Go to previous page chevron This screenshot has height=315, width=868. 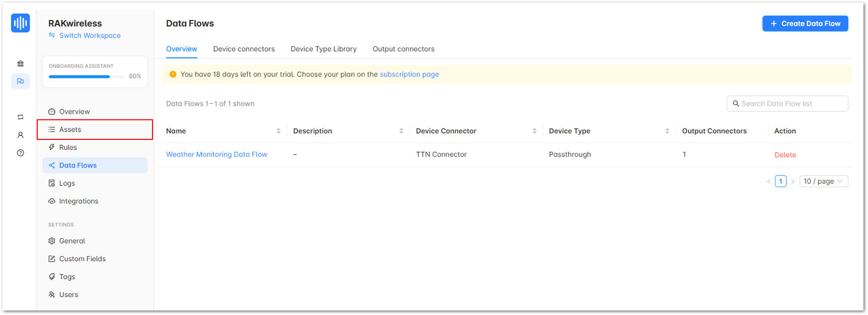tap(769, 182)
